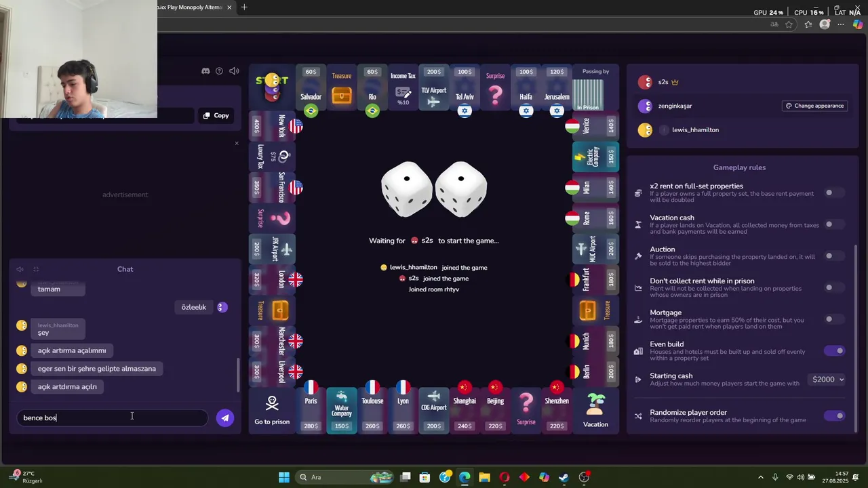Click the TLV Airport tile
This screenshot has height=488, width=868.
click(x=434, y=88)
